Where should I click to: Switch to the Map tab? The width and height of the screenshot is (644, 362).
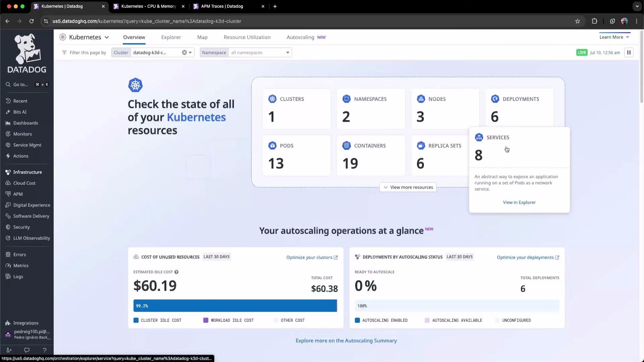pyautogui.click(x=202, y=37)
